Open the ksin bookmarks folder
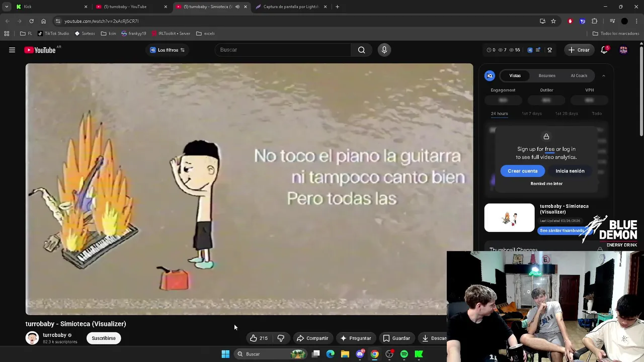The height and width of the screenshot is (362, 644). (x=108, y=33)
